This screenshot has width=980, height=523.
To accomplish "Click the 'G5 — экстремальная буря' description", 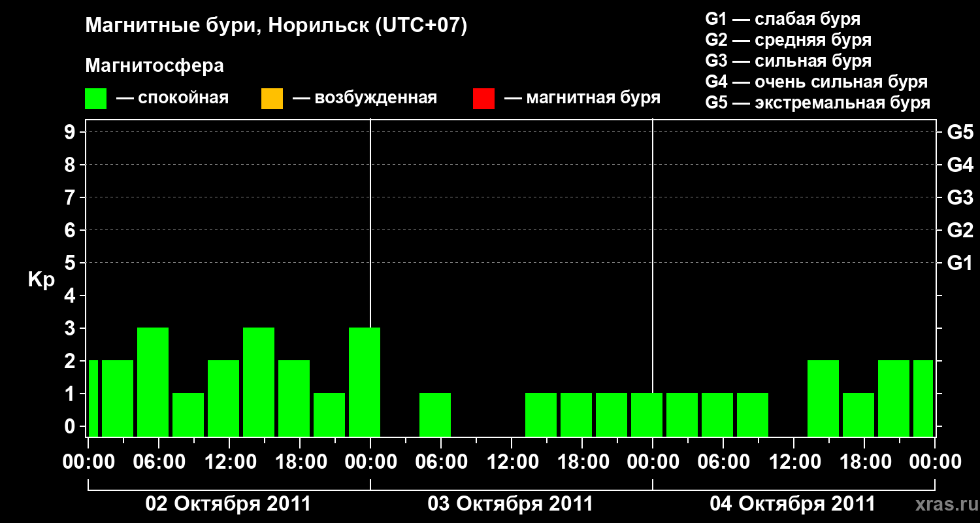I will (x=818, y=103).
